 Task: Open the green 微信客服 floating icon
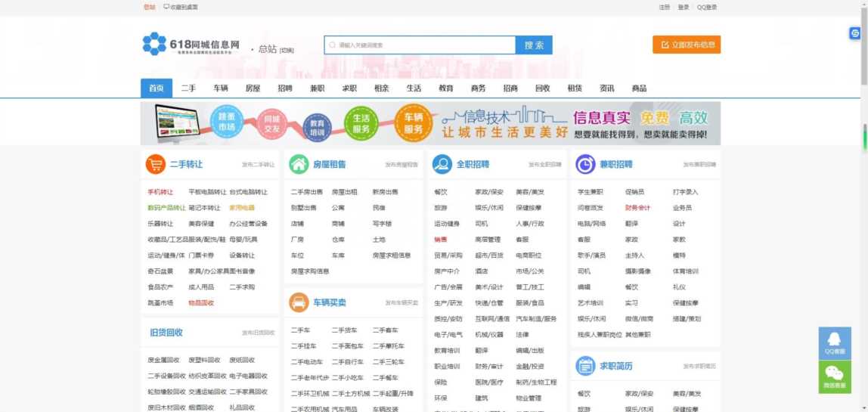coord(834,376)
